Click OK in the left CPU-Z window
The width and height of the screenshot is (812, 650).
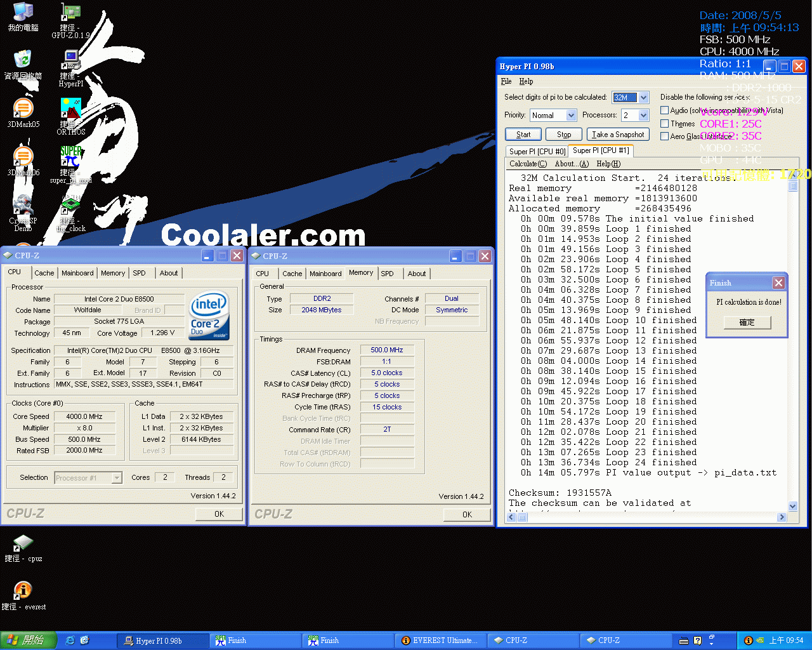[x=219, y=514]
